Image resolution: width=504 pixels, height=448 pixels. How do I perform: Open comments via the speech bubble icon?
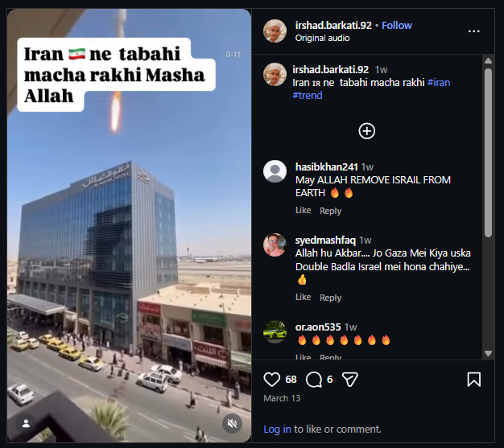(x=314, y=380)
